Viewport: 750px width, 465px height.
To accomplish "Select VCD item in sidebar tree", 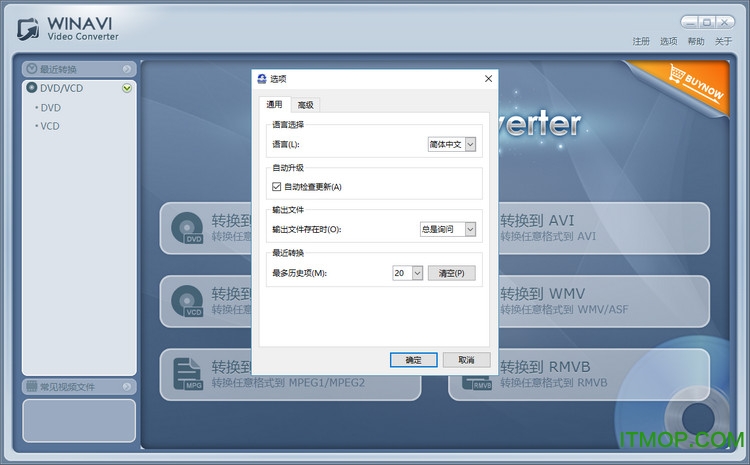I will point(50,126).
